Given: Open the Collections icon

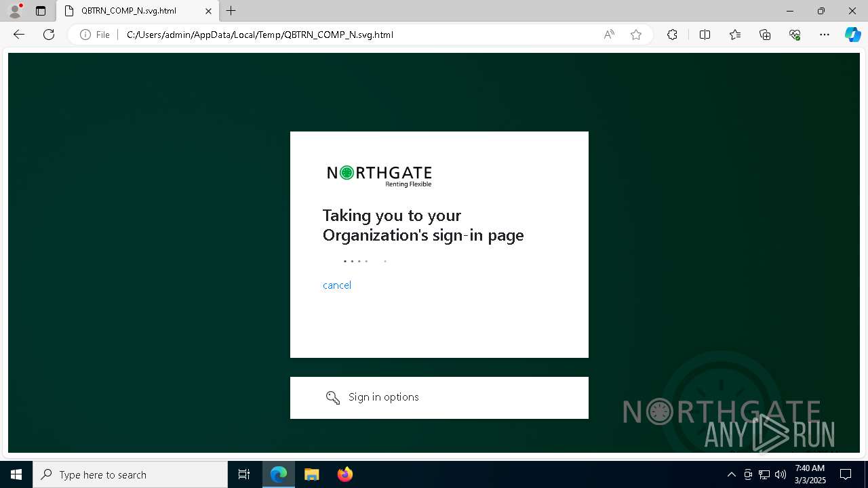Looking at the screenshot, I should [x=765, y=35].
